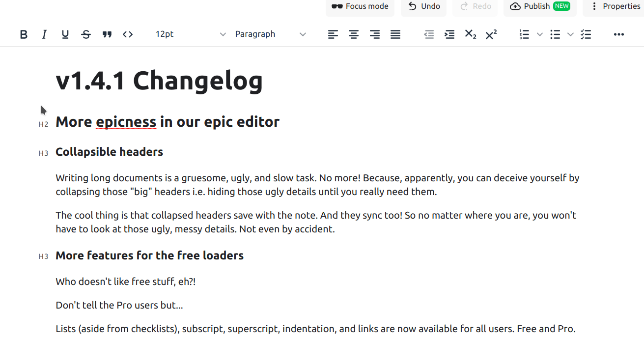Viewport: 644px width, 339px height.
Task: Expand numbered list style options
Action: 540,34
